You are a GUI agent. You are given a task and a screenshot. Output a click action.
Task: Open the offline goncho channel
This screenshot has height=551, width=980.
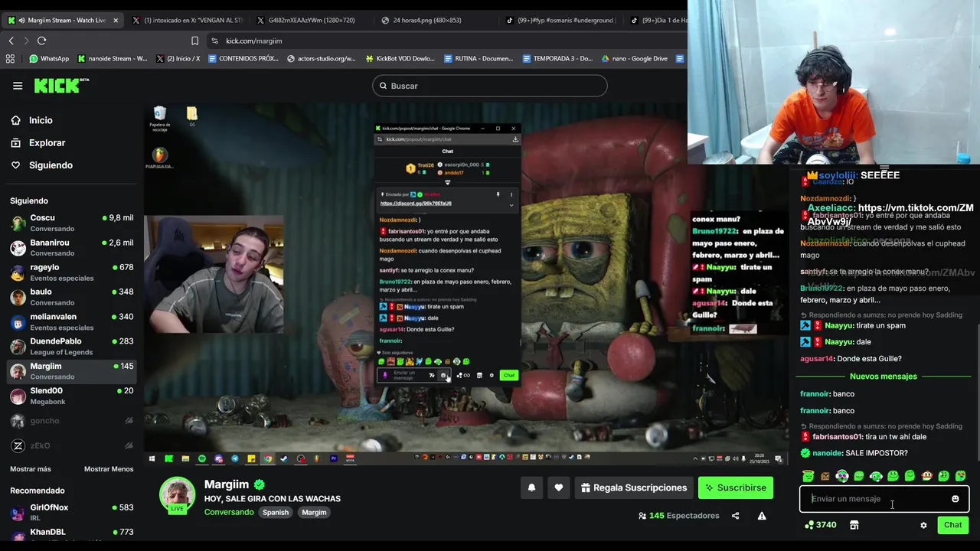[72, 421]
